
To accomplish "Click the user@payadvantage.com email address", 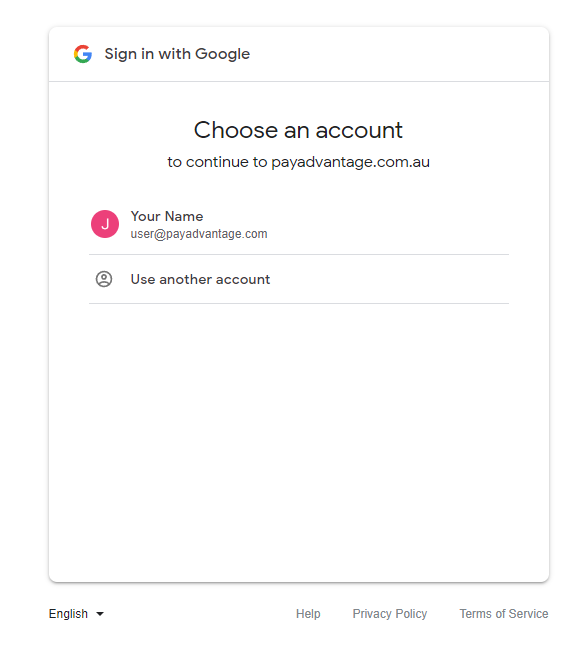I will [x=199, y=234].
